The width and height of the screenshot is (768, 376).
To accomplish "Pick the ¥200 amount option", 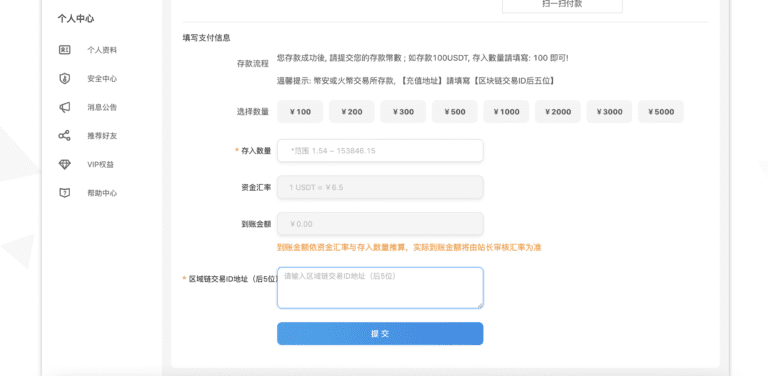I will pos(352,112).
